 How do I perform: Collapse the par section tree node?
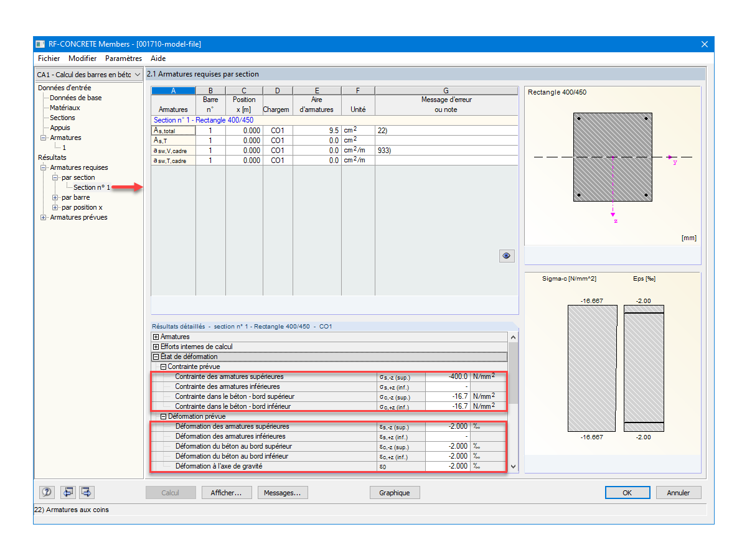coord(55,177)
